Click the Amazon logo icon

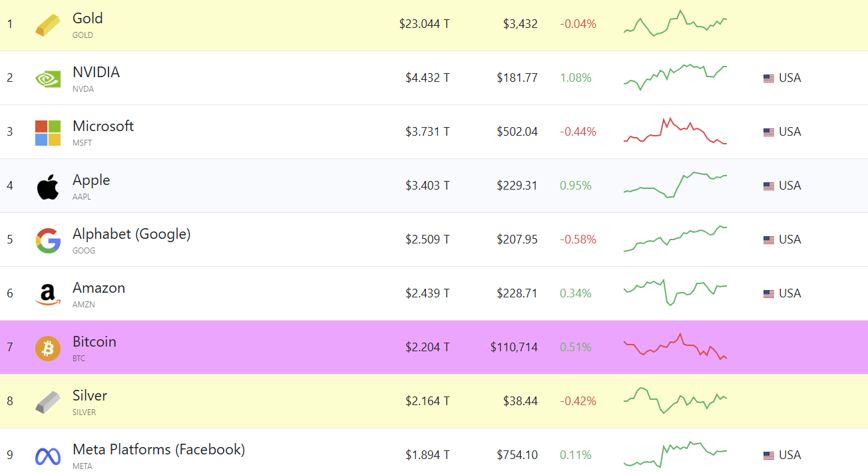pyautogui.click(x=48, y=294)
